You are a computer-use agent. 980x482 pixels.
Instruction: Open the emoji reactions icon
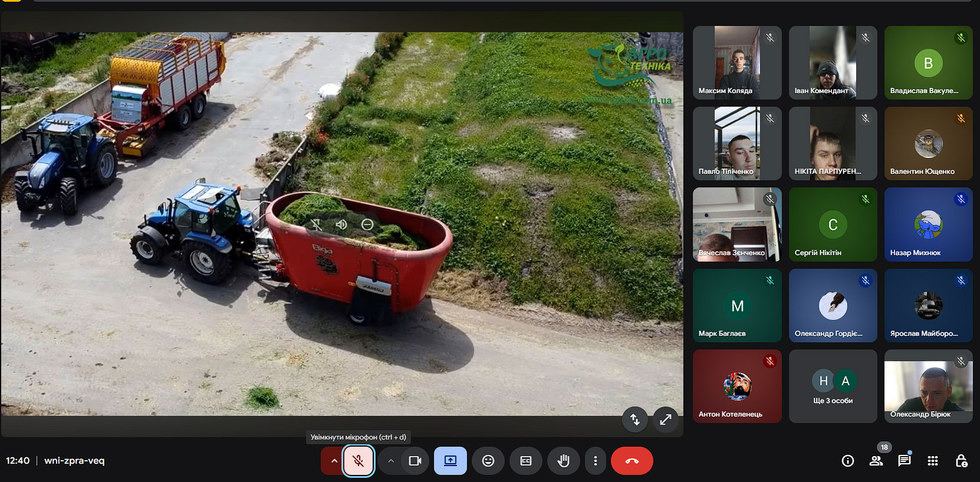click(x=488, y=461)
